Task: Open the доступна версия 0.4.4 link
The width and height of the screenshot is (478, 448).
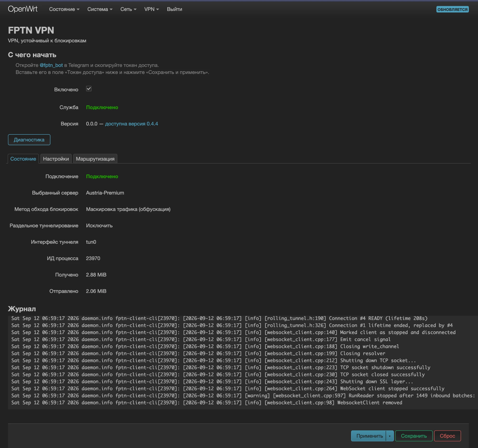Action: click(x=131, y=124)
